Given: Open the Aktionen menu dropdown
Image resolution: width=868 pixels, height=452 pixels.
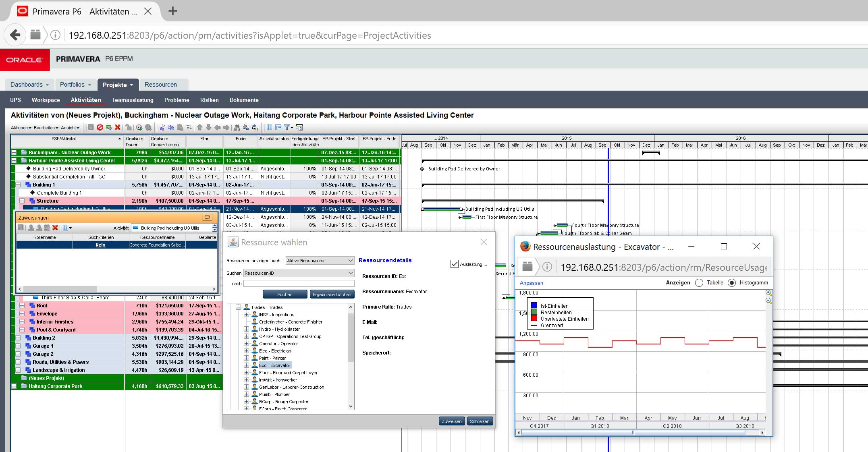Looking at the screenshot, I should tap(21, 128).
